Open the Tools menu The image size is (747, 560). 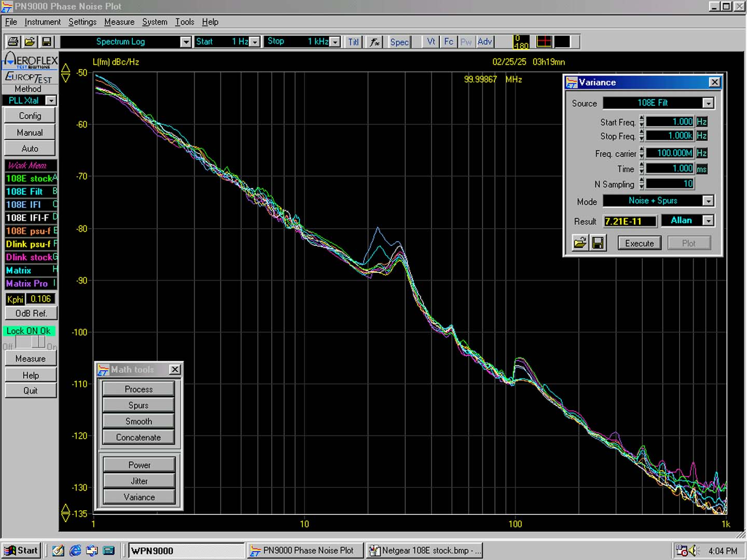click(x=185, y=22)
